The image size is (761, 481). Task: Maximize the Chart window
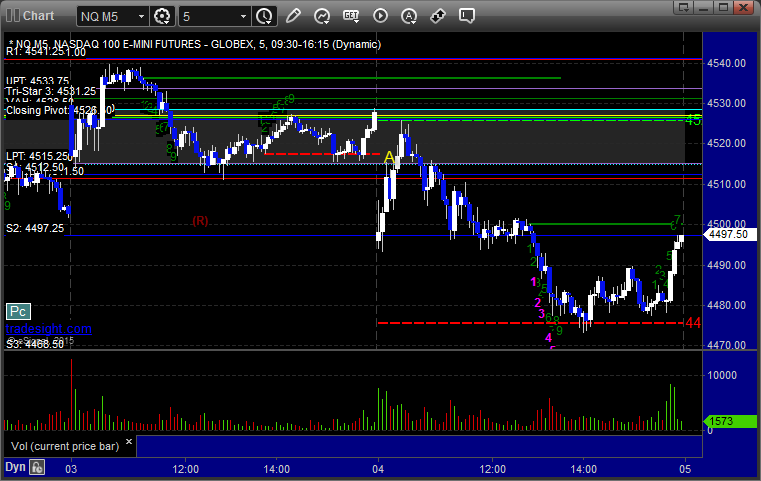pyautogui.click(x=723, y=7)
